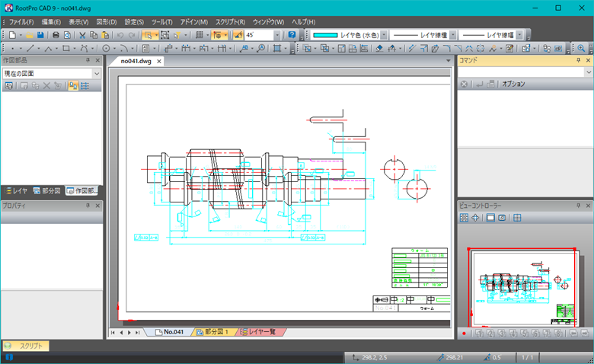
Task: Select the Cut scissors icon
Action: pyautogui.click(x=82, y=35)
